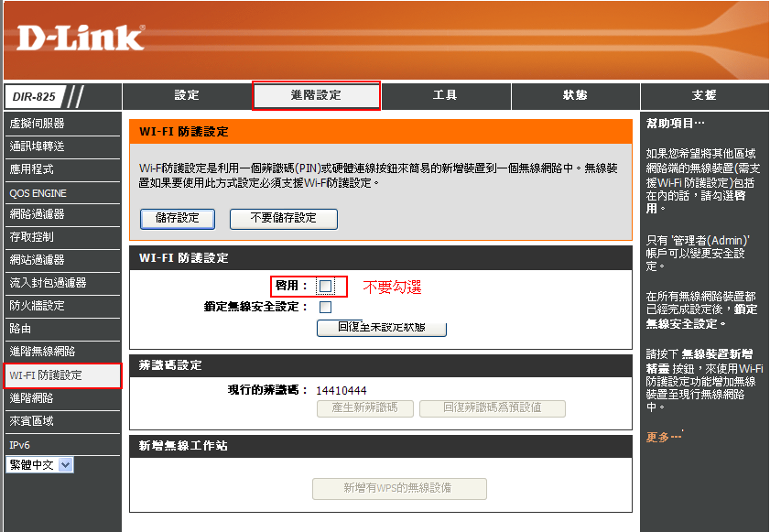Open the 工具 tab
This screenshot has height=532, width=770.
445,95
